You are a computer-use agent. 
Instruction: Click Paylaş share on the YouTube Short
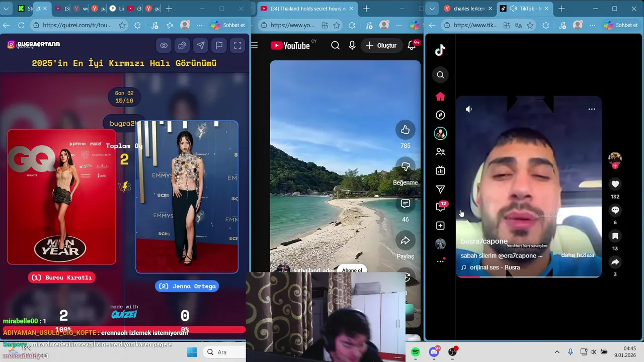[x=405, y=241]
